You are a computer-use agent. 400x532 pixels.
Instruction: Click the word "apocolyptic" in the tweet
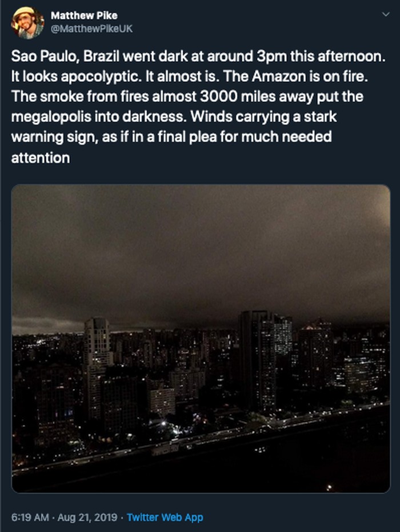coord(86,77)
